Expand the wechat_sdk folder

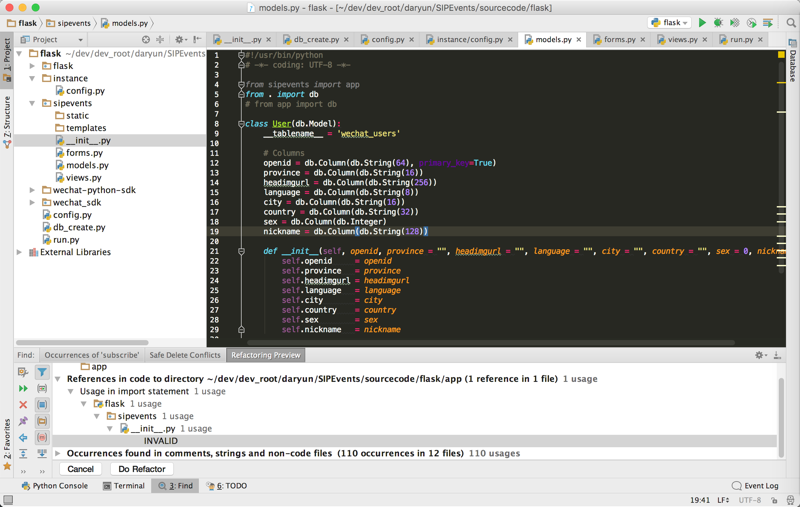point(33,202)
